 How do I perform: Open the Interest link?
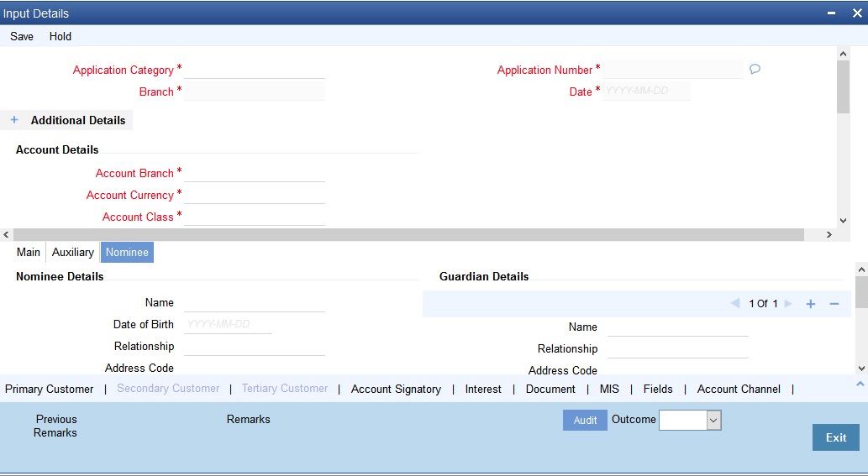[483, 390]
